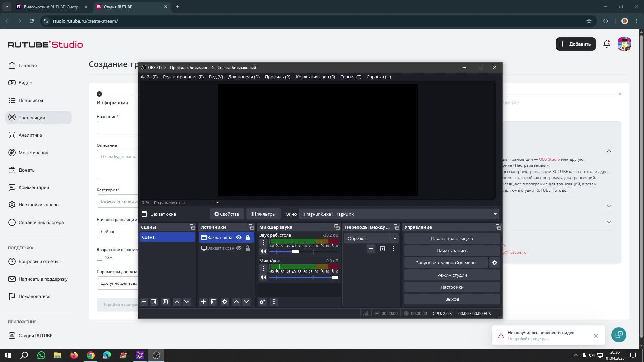Open RUTUBE notifications bell
This screenshot has height=362, width=644.
pyautogui.click(x=606, y=44)
